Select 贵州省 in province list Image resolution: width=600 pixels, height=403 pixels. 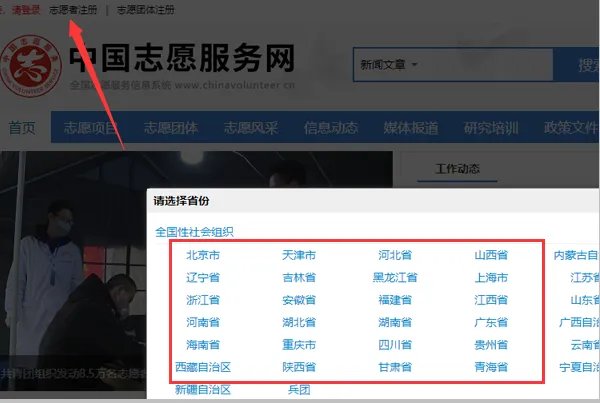click(491, 345)
